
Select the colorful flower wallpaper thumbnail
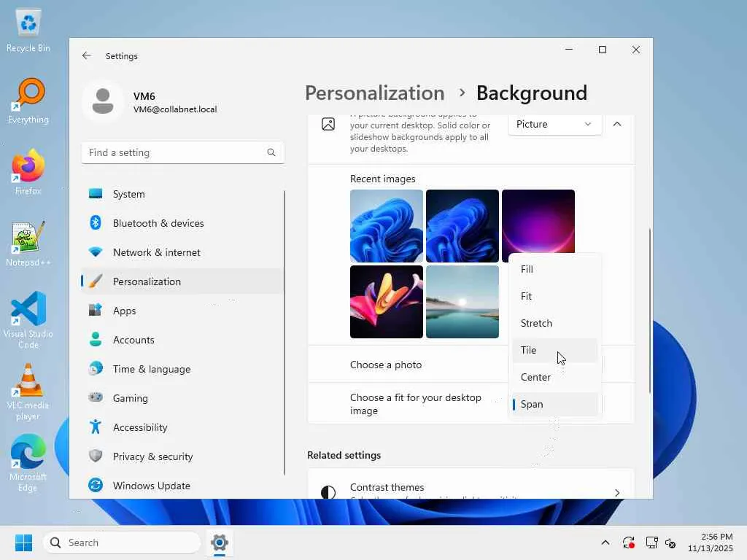(x=387, y=302)
